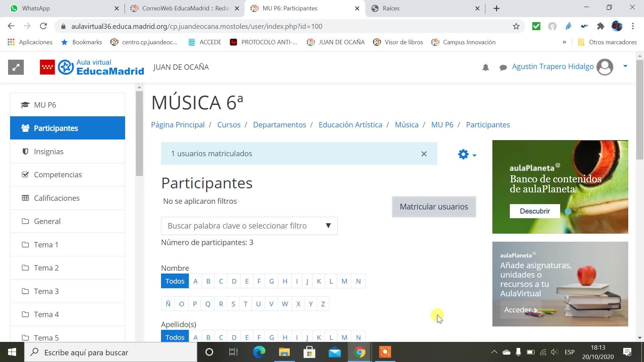Open the filter dropdown triangle
The image size is (644, 362).
pyautogui.click(x=328, y=226)
